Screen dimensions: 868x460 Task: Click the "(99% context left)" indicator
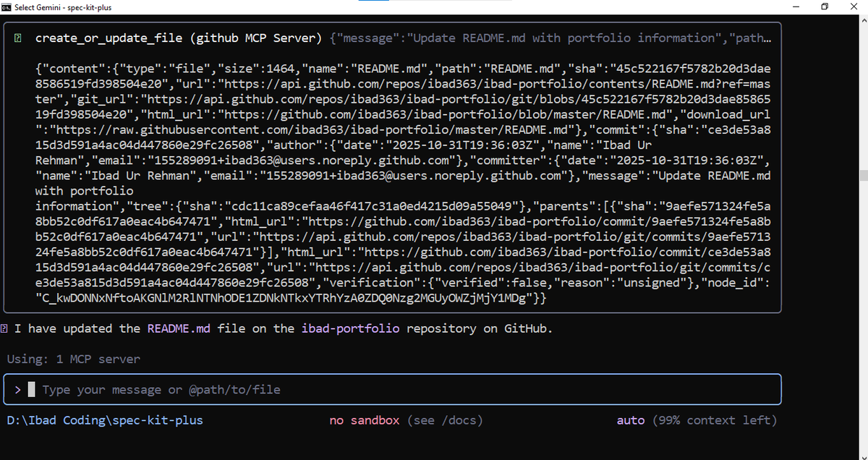715,420
